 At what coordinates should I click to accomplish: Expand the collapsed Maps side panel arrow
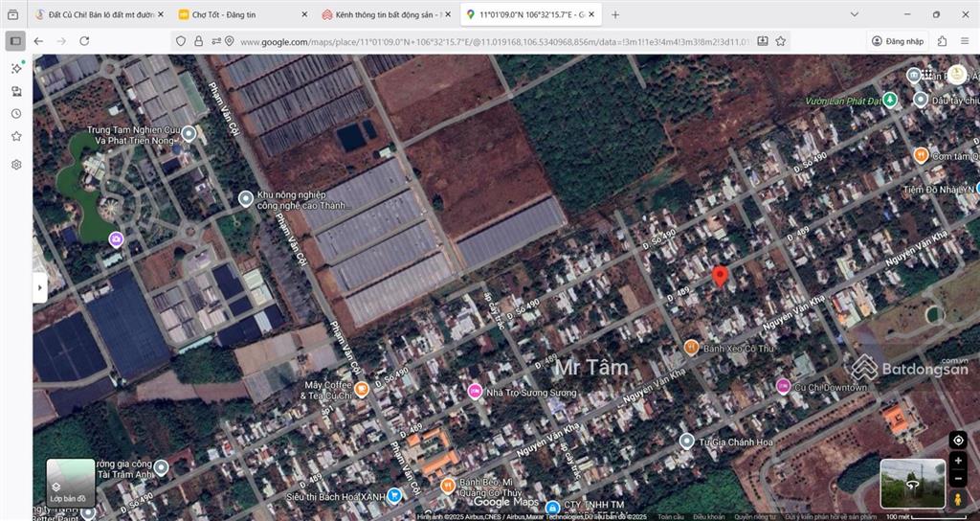click(x=39, y=286)
